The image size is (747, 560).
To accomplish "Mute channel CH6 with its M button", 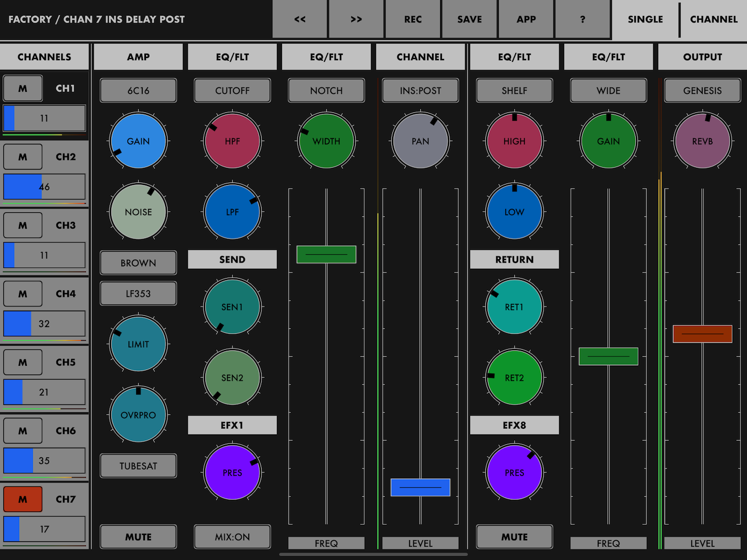I will pyautogui.click(x=23, y=430).
